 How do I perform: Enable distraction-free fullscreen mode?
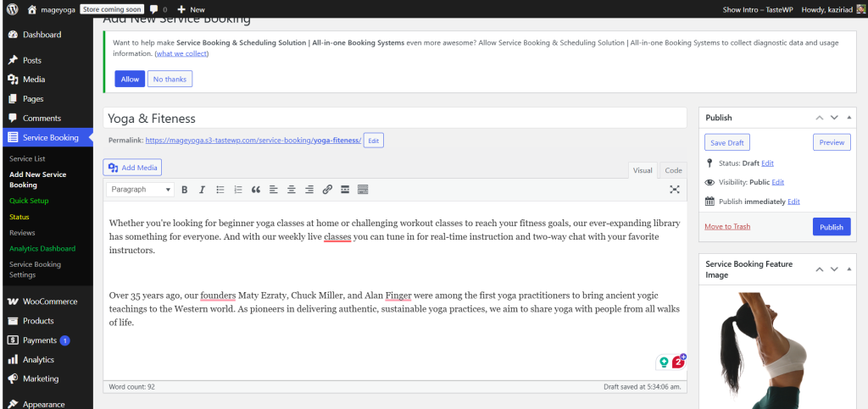coord(675,190)
